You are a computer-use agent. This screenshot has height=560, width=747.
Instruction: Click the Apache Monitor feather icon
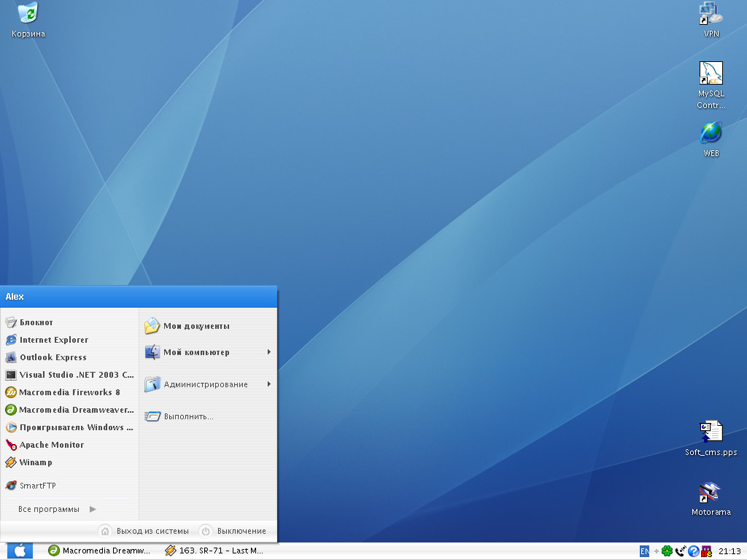coord(10,445)
